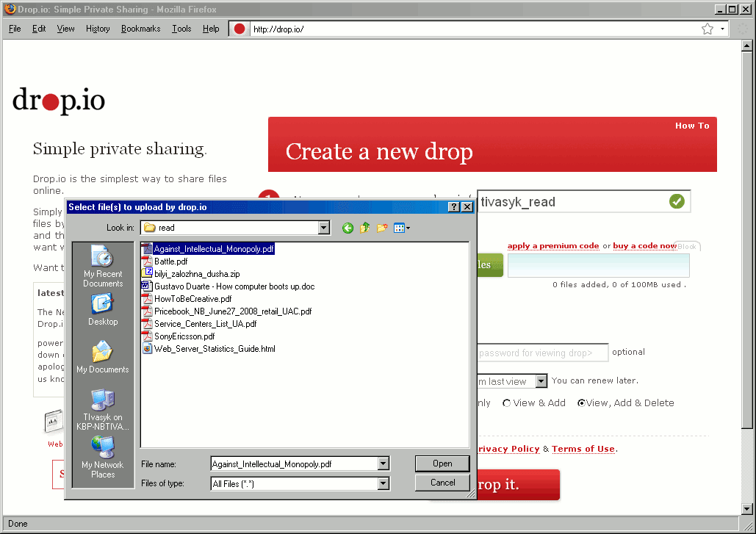
Task: Click the page scrollbar up arrow
Action: pyautogui.click(x=747, y=46)
